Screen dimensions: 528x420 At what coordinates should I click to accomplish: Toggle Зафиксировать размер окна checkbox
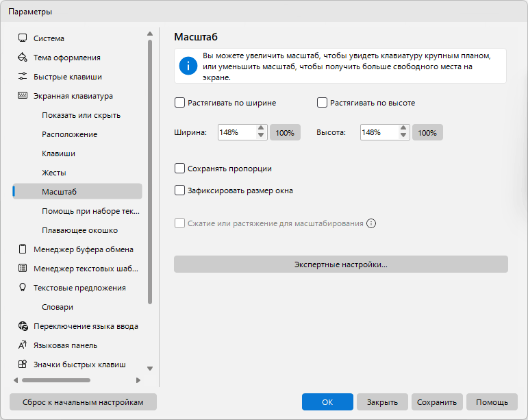[179, 190]
